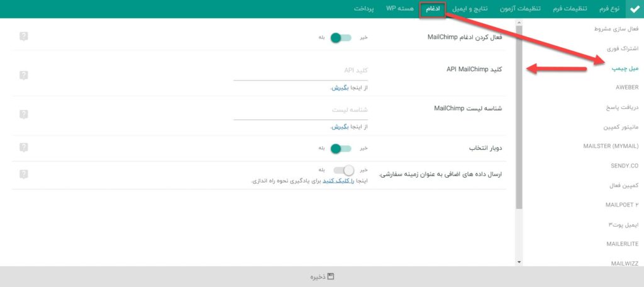Open help icon for API key row
Viewport: 644px width, 287px height.
24,76
